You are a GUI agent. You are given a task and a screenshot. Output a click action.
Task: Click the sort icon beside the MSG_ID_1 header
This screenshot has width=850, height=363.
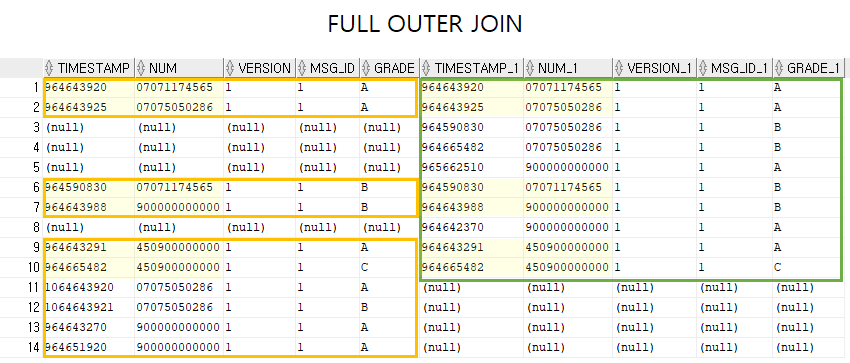point(703,68)
